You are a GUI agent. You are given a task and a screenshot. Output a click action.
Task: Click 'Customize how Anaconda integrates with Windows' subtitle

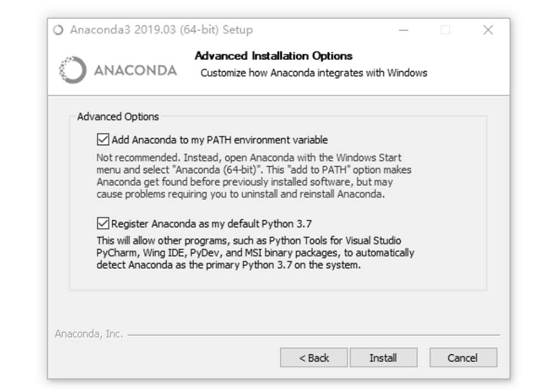[313, 73]
